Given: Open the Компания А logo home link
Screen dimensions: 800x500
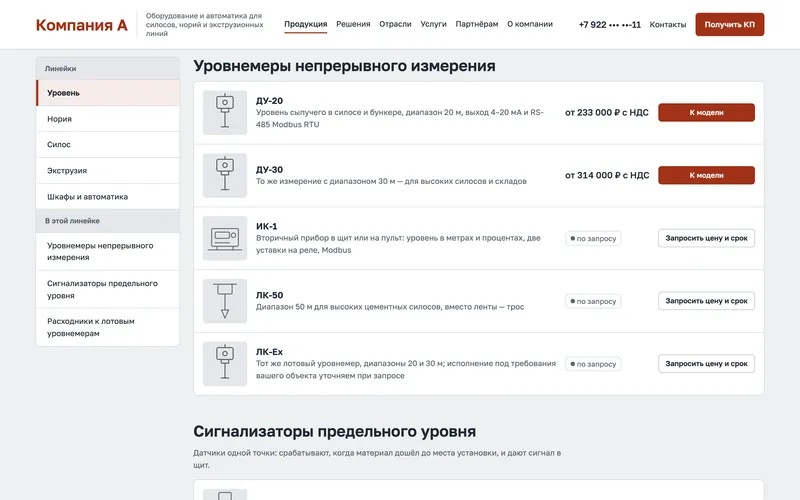Looking at the screenshot, I should [82, 24].
